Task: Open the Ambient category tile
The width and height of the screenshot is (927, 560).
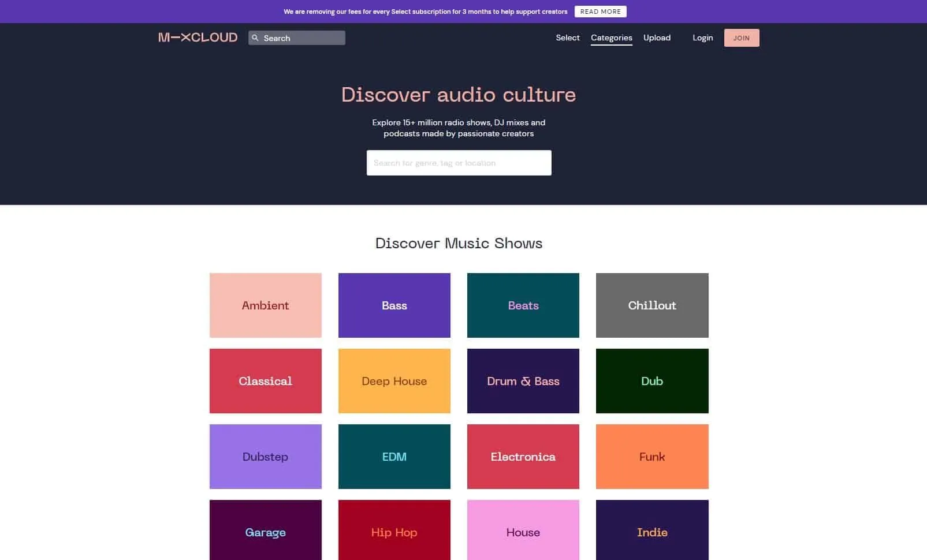Action: click(265, 305)
